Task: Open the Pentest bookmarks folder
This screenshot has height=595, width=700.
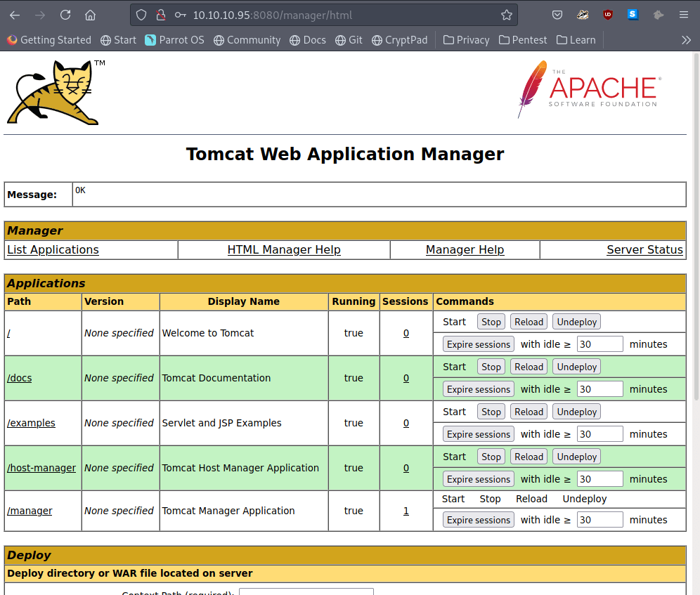Action: point(524,40)
